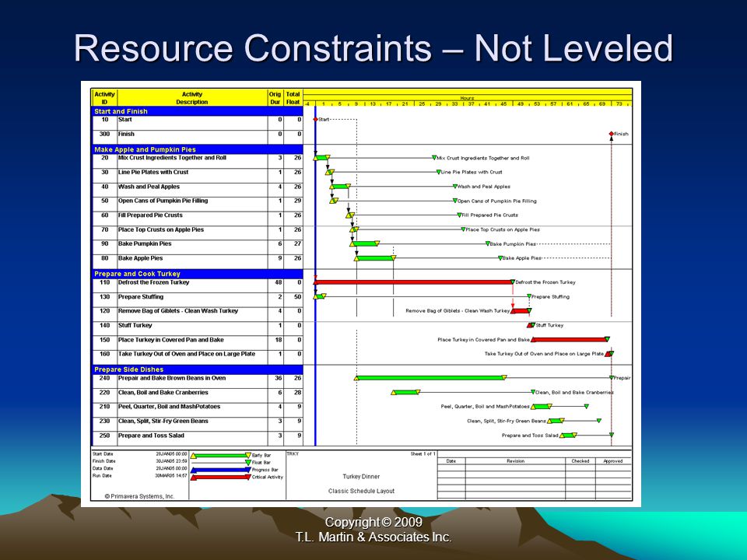Click the Activity Description column header
This screenshot has height=560, width=747.
point(192,98)
